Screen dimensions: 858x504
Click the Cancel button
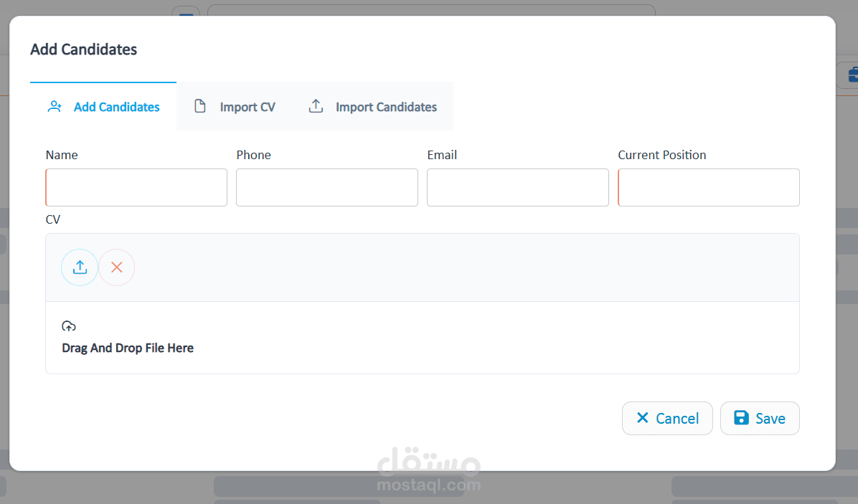667,418
